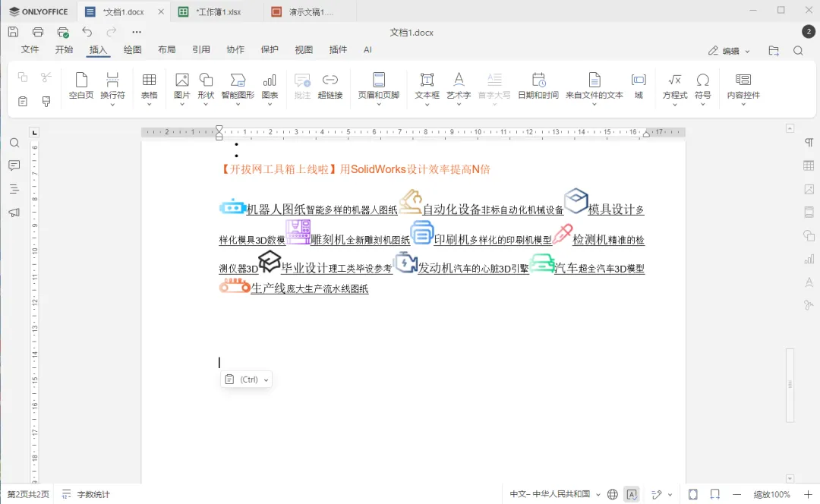Open the more options ellipsis menu
820x504 pixels.
(x=137, y=33)
